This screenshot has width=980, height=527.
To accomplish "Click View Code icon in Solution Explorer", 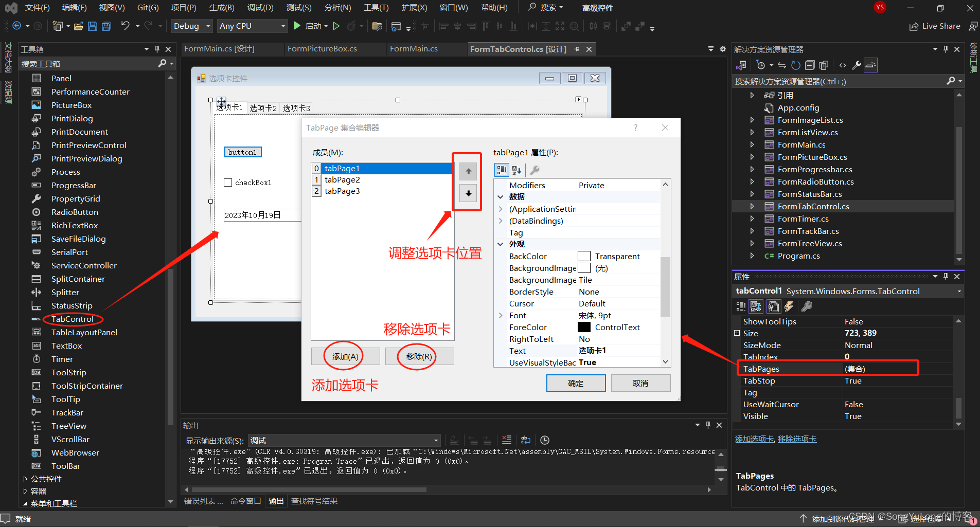I will pyautogui.click(x=842, y=65).
